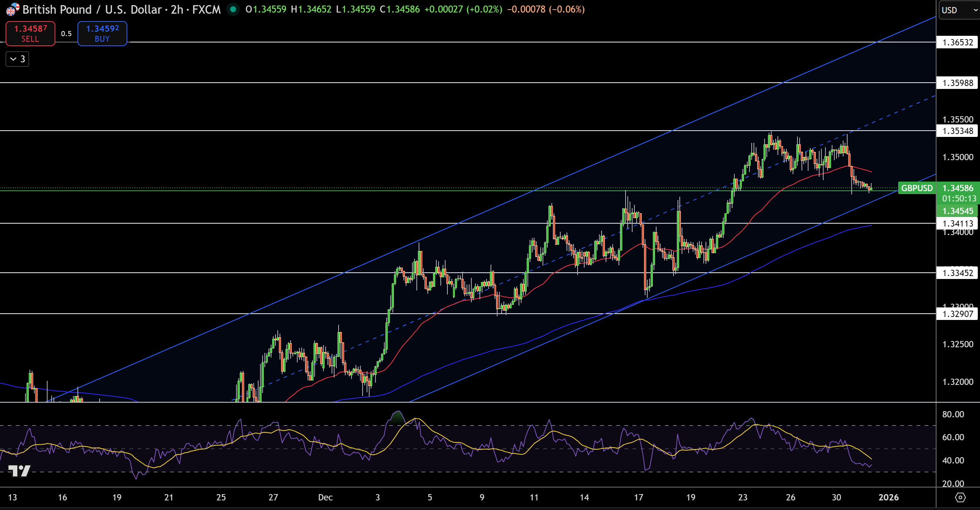Click the 1.35000 price scale label
Screen dimensions: 980x510
(957, 157)
